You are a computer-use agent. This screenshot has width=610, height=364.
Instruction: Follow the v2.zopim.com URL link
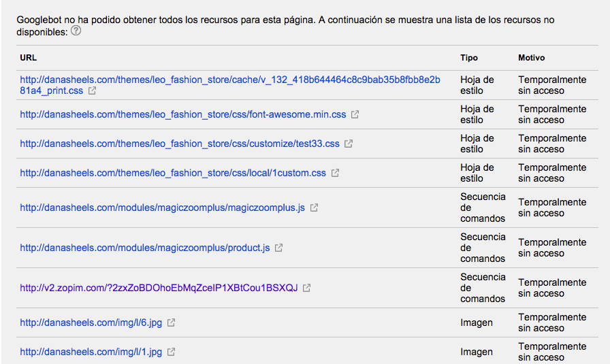click(x=159, y=288)
